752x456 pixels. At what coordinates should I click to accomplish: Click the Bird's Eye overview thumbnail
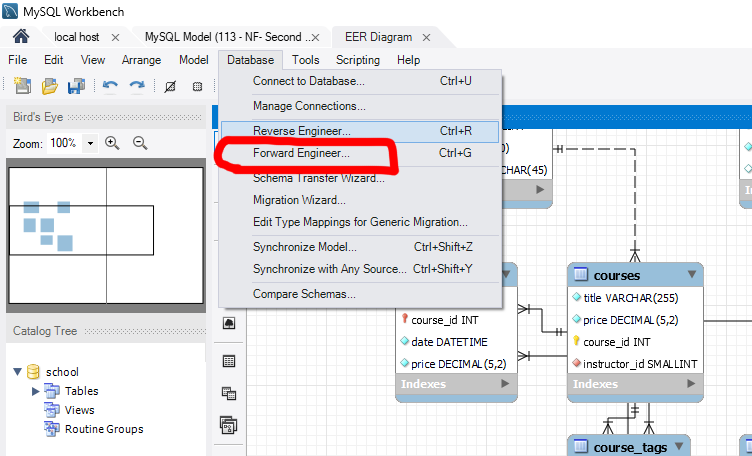coord(106,235)
